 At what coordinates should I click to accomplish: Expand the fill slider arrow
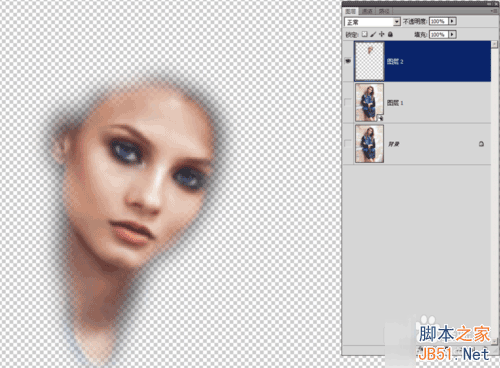452,34
